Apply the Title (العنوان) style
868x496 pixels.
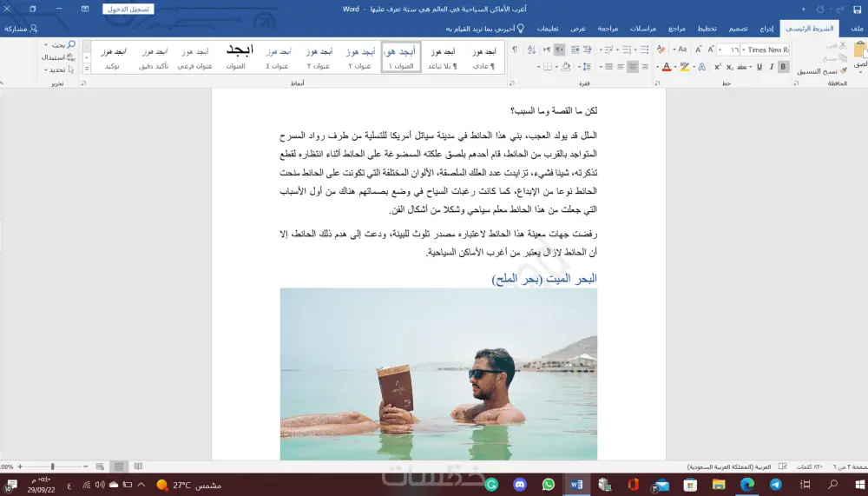238,57
